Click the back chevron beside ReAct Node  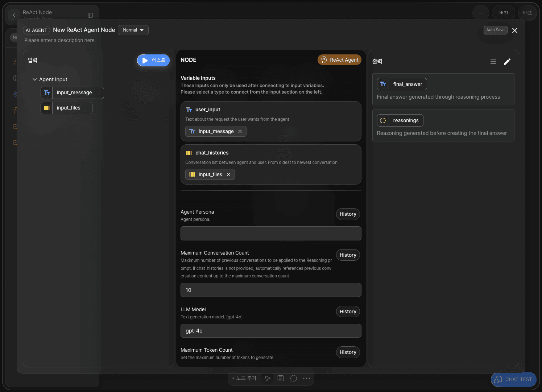[x=14, y=15]
